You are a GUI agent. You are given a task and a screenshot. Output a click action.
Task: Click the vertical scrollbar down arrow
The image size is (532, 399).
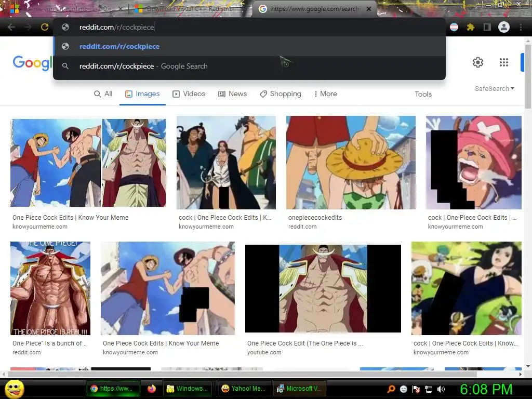click(x=528, y=366)
